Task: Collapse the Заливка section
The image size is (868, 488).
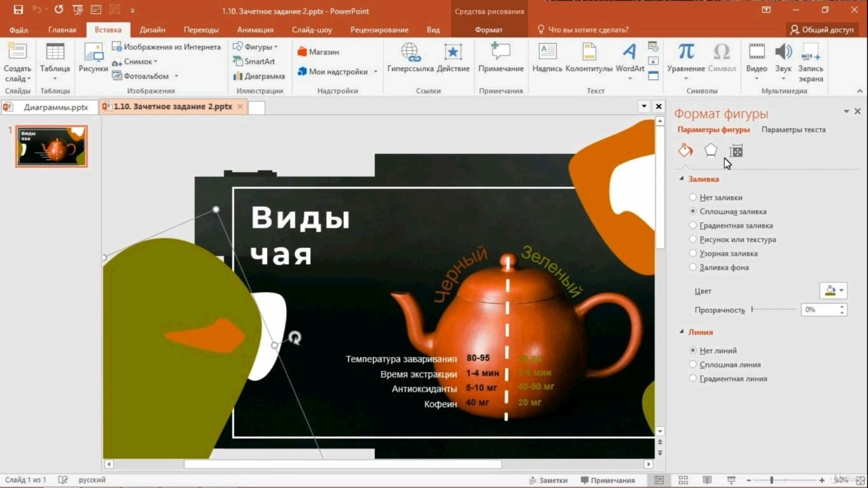Action: [682, 180]
